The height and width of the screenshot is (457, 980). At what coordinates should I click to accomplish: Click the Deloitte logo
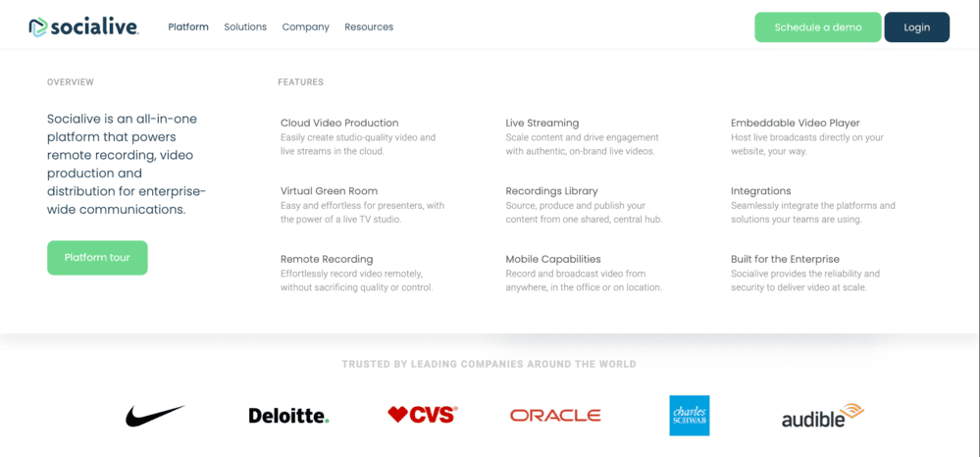(x=288, y=416)
